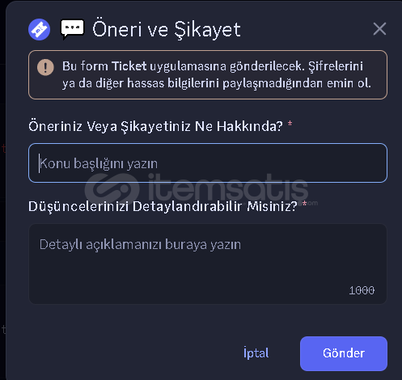The image size is (402, 380).
Task: Click the 1000 character counter
Action: 362,290
